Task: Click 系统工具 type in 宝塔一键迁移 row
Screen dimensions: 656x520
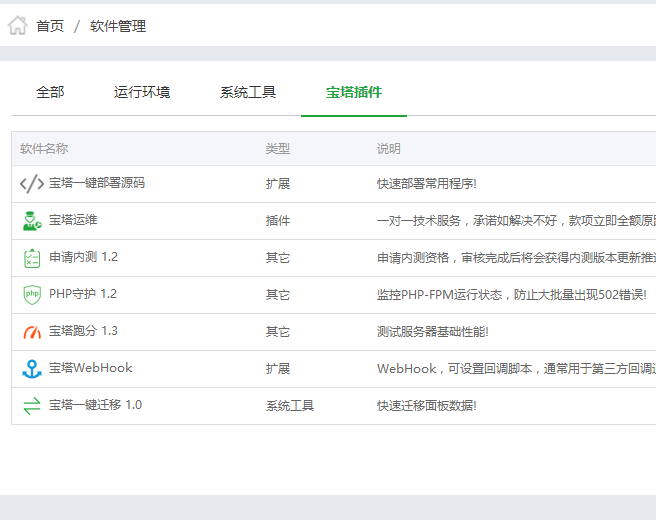Action: (290, 405)
